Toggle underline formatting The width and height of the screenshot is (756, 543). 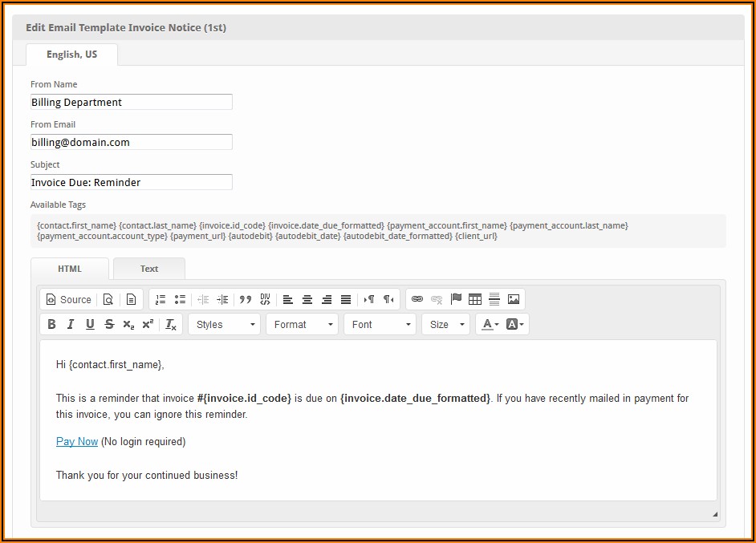(x=90, y=324)
